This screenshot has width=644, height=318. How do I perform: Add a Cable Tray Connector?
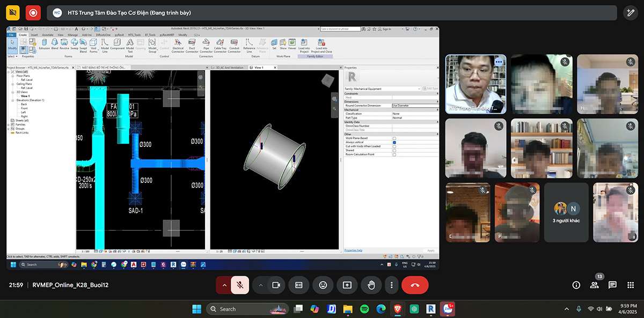220,46
